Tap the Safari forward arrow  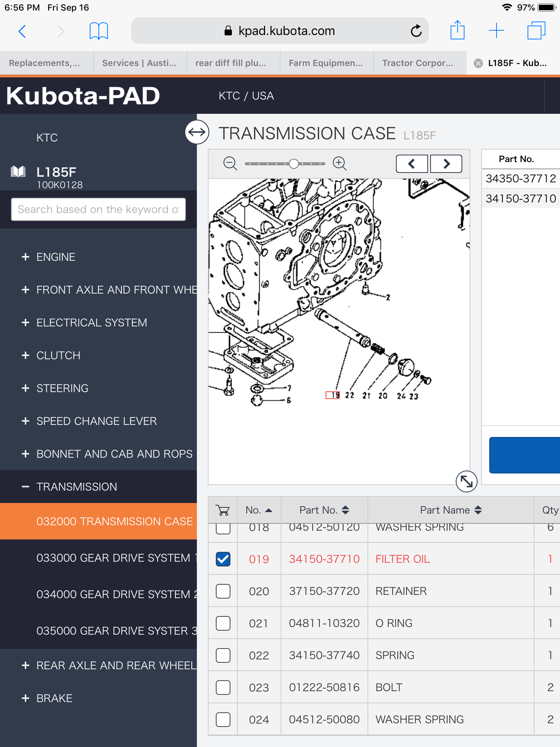tap(61, 31)
